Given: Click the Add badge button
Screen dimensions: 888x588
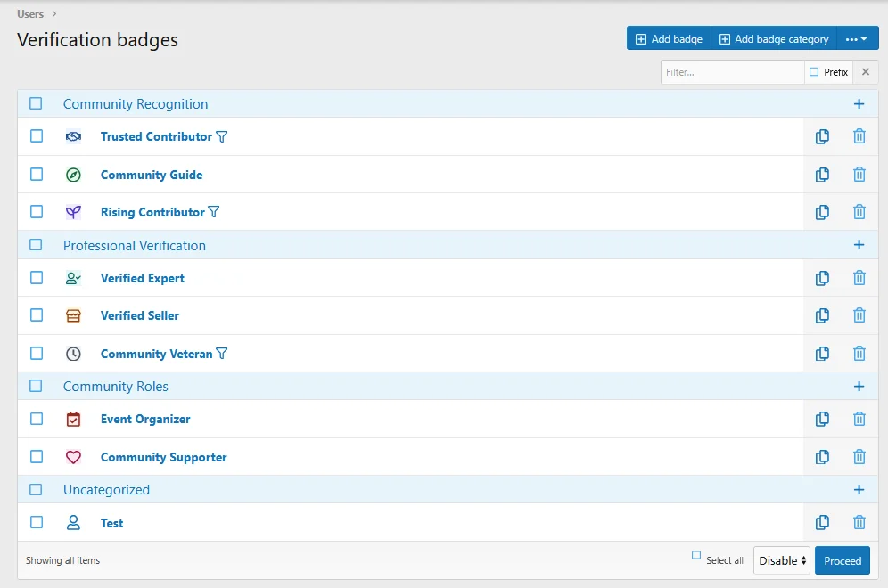Looking at the screenshot, I should pos(669,39).
